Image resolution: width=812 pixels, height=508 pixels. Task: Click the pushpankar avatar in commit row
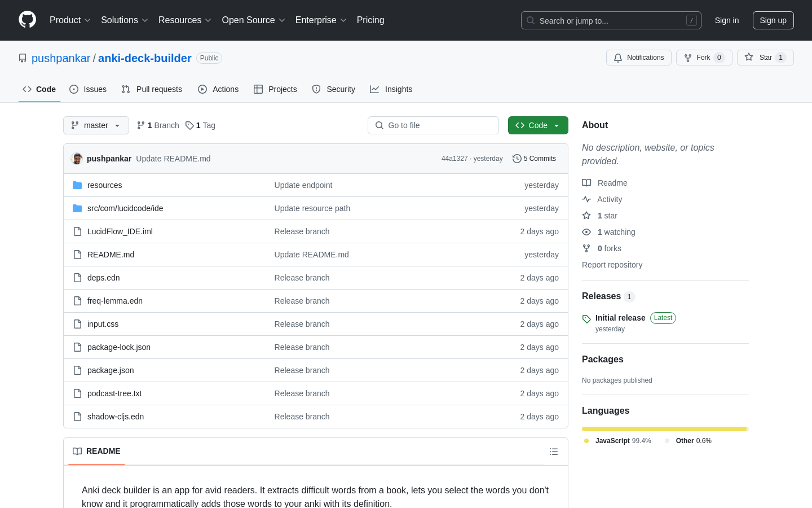[x=77, y=159]
